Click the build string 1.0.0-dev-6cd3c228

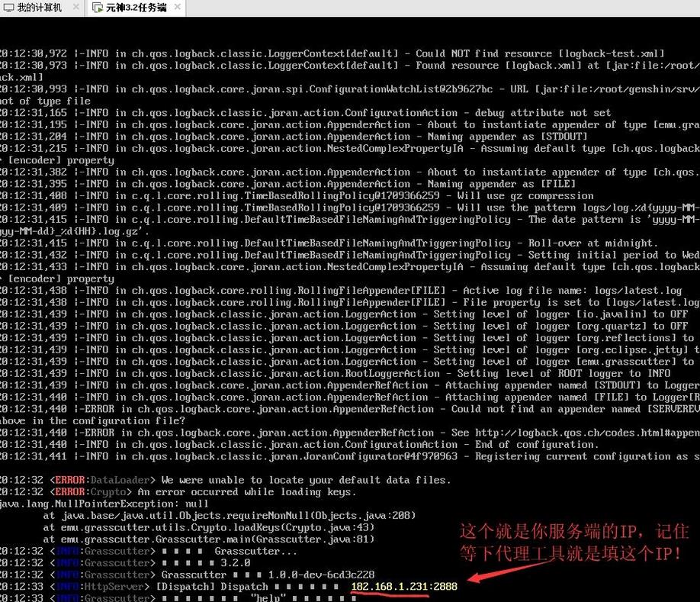pyautogui.click(x=322, y=575)
